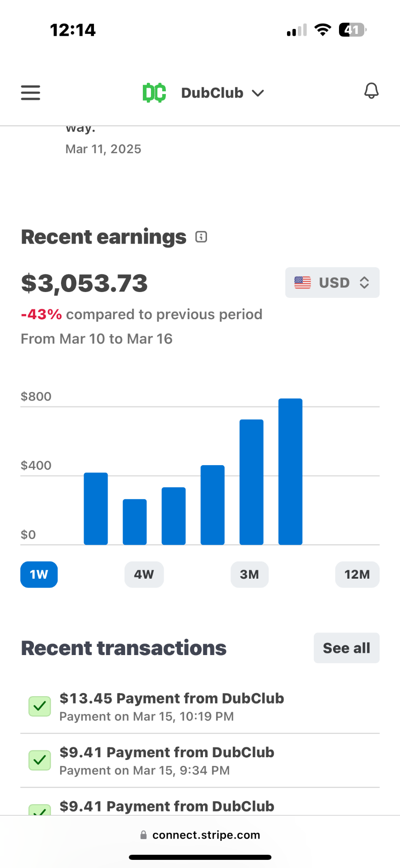Screen dimensions: 400x868
Task: Open the $13.45 Payment from DubClub
Action: (200, 707)
